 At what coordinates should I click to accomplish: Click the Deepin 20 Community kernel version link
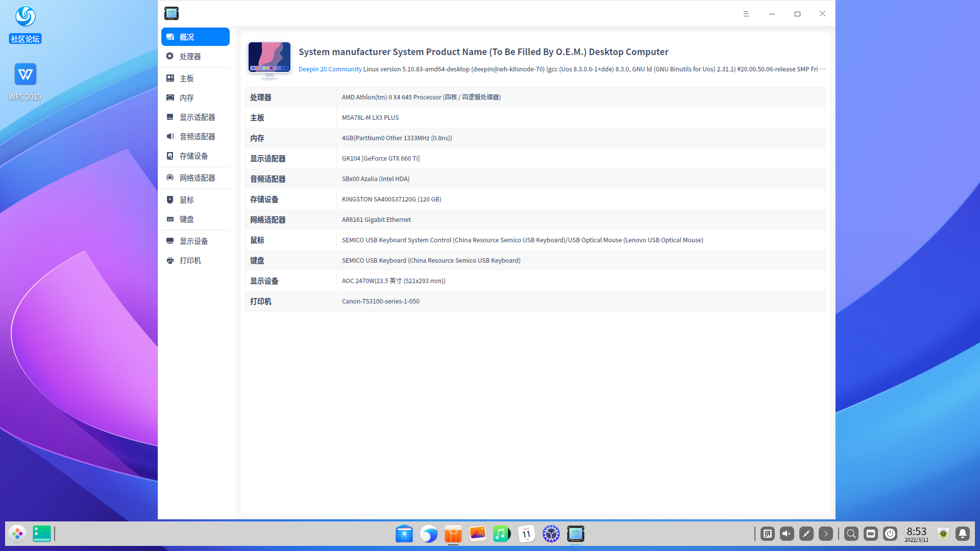(x=330, y=69)
